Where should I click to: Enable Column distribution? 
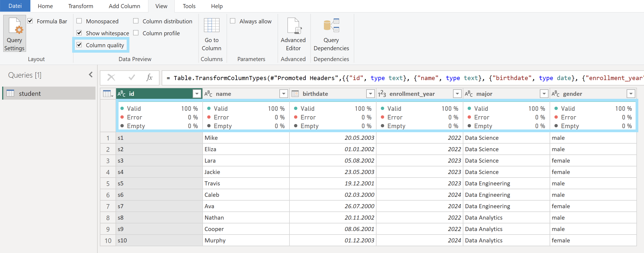tap(136, 21)
